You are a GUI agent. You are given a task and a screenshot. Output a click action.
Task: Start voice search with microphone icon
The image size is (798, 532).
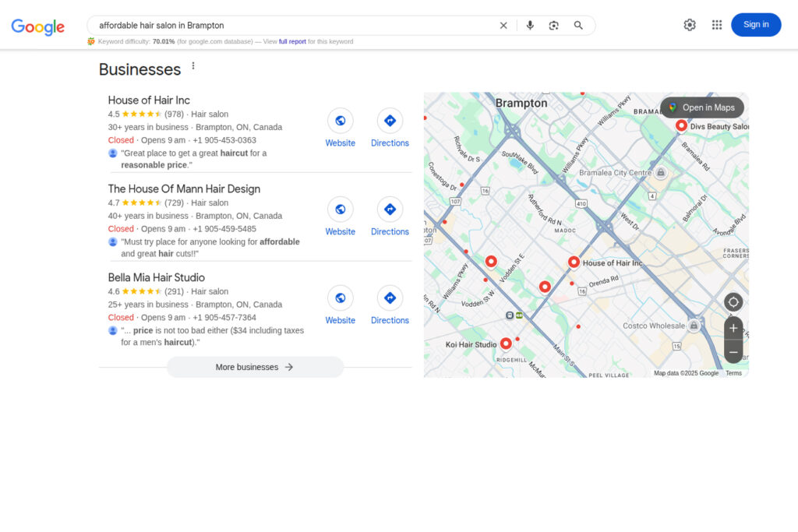tap(530, 26)
